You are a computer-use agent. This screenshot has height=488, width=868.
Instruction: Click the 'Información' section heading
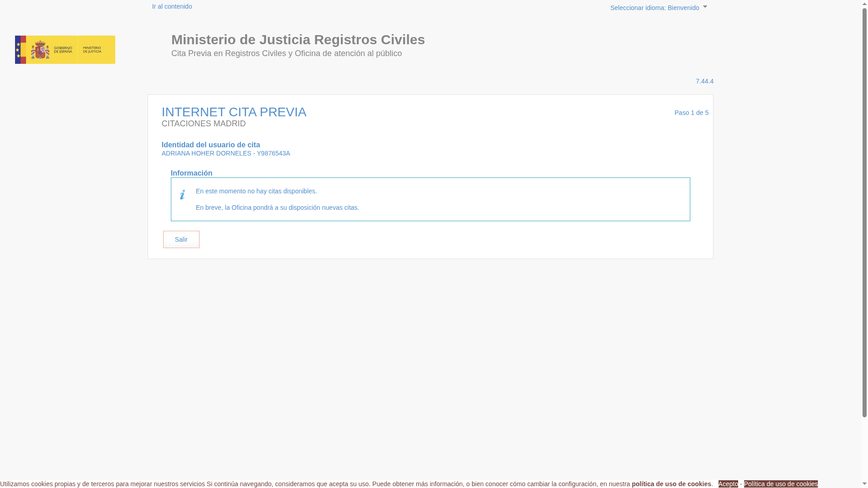click(x=192, y=173)
